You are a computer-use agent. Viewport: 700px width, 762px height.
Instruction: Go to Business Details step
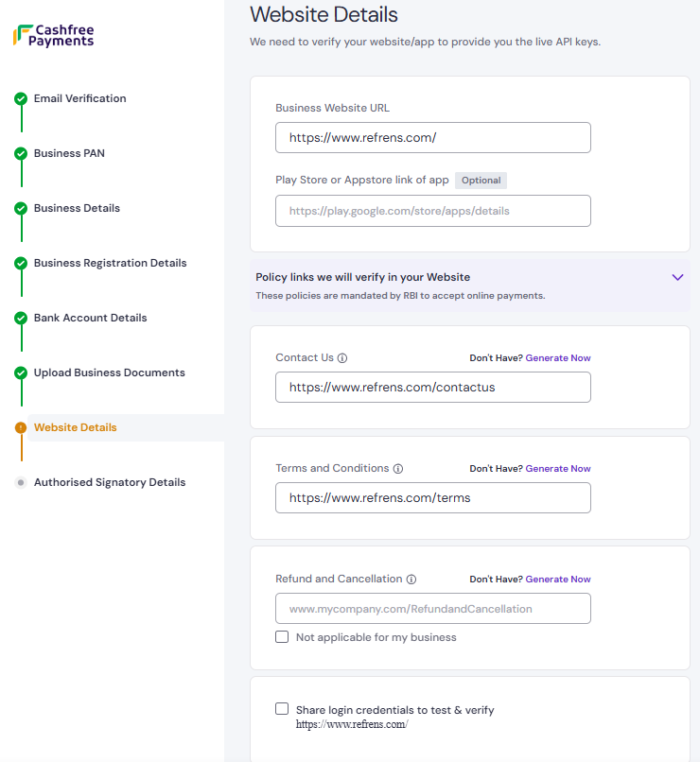click(77, 209)
